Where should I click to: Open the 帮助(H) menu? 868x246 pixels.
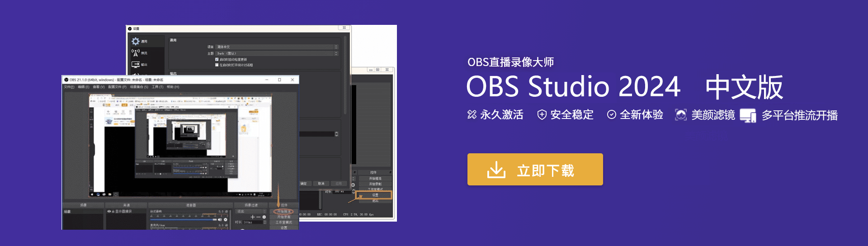[x=173, y=87]
